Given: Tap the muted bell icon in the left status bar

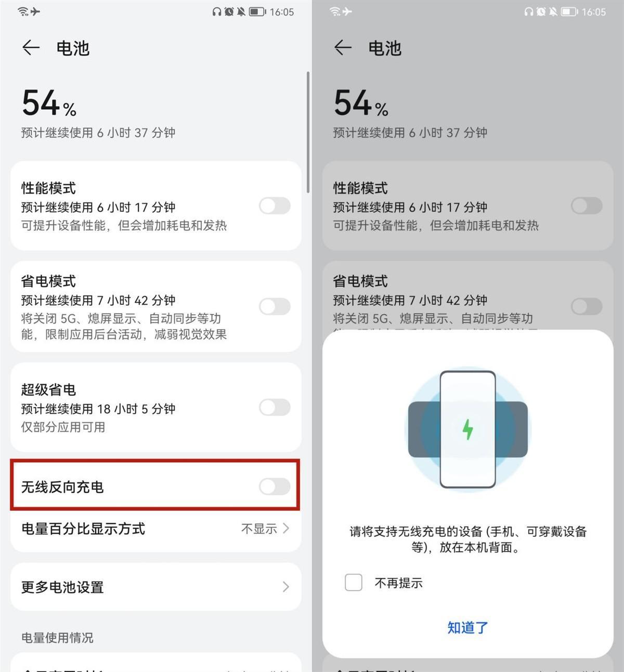Looking at the screenshot, I should (241, 11).
